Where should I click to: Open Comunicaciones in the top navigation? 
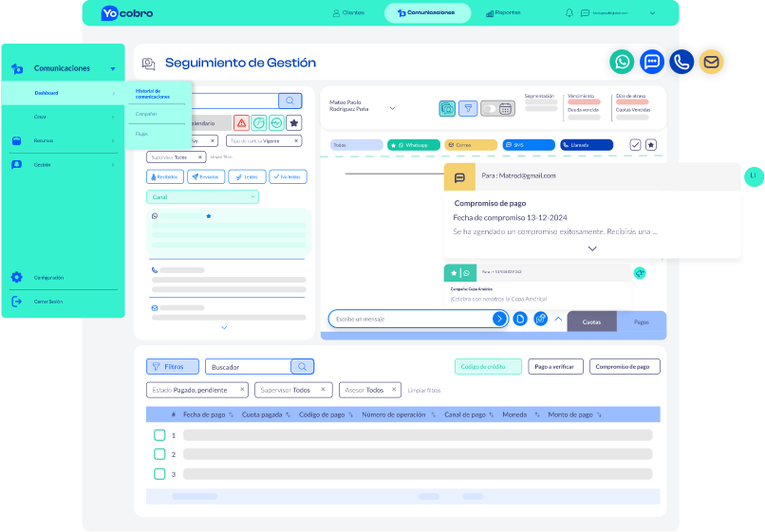coord(427,12)
